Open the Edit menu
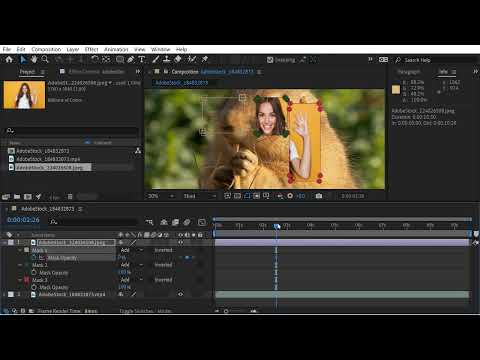This screenshot has width=480, height=360. pyautogui.click(x=21, y=49)
